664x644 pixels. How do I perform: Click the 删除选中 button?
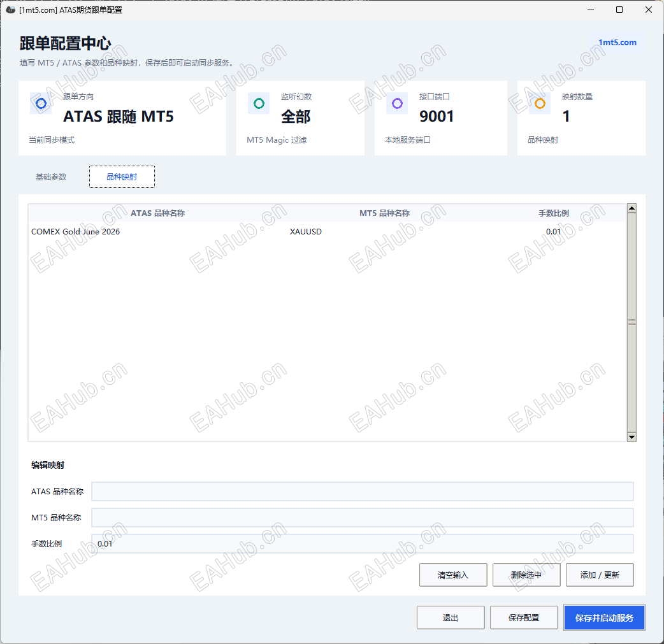click(526, 575)
